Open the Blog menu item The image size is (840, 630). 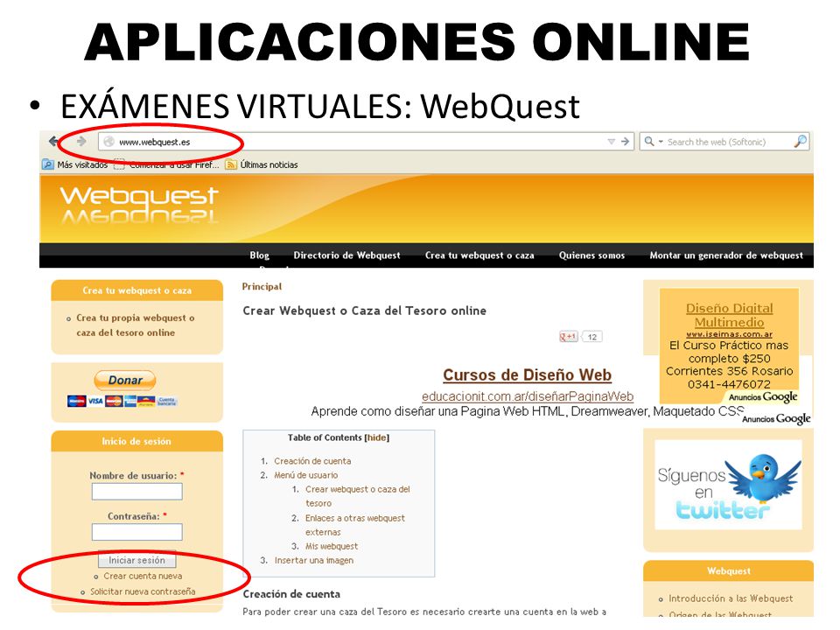tap(259, 255)
